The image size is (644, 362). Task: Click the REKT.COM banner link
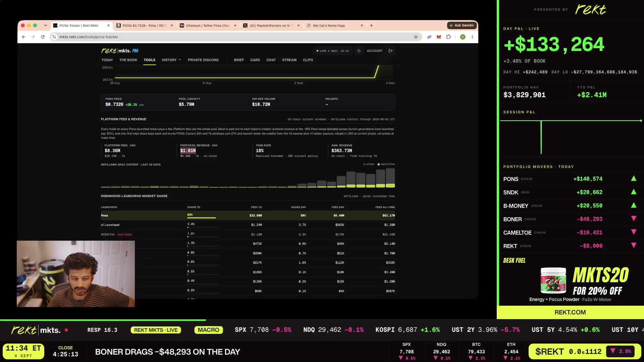click(x=570, y=312)
